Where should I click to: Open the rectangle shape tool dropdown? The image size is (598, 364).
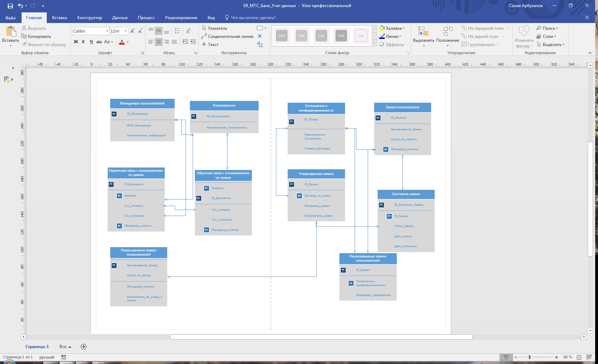click(266, 28)
